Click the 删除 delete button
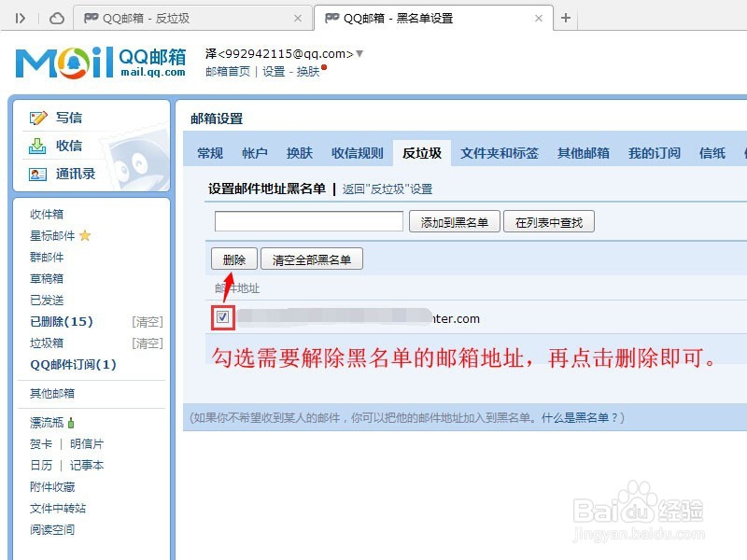747x560 pixels. (233, 259)
